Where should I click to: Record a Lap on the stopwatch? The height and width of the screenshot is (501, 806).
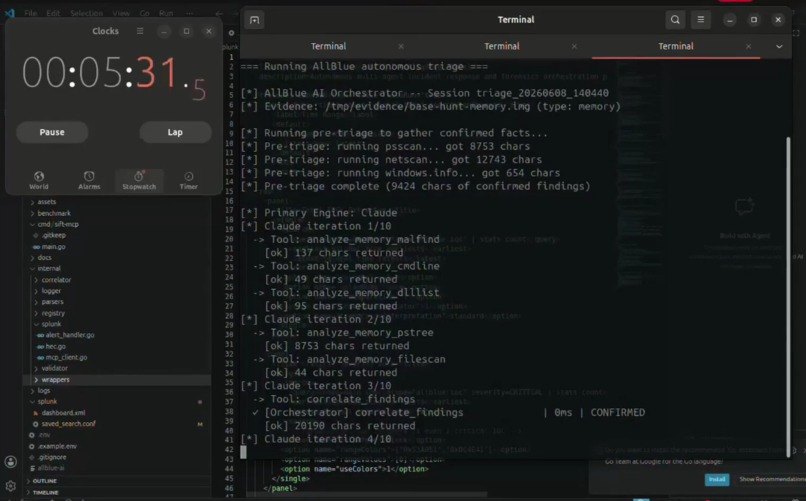[175, 132]
